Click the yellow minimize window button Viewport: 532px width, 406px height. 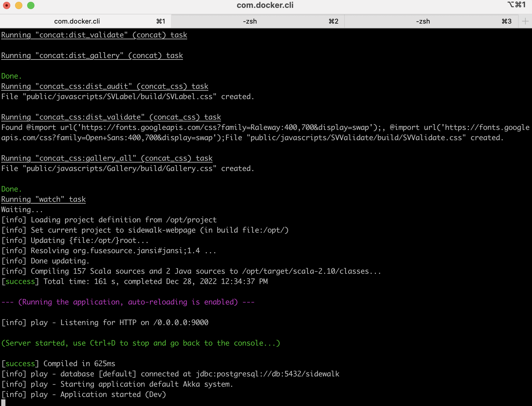[x=19, y=5]
